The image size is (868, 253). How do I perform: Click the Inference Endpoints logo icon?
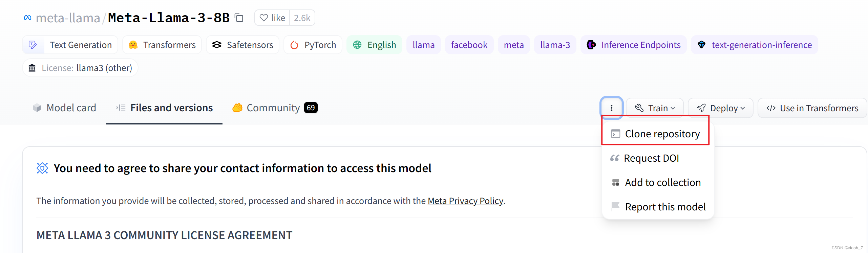coord(591,45)
